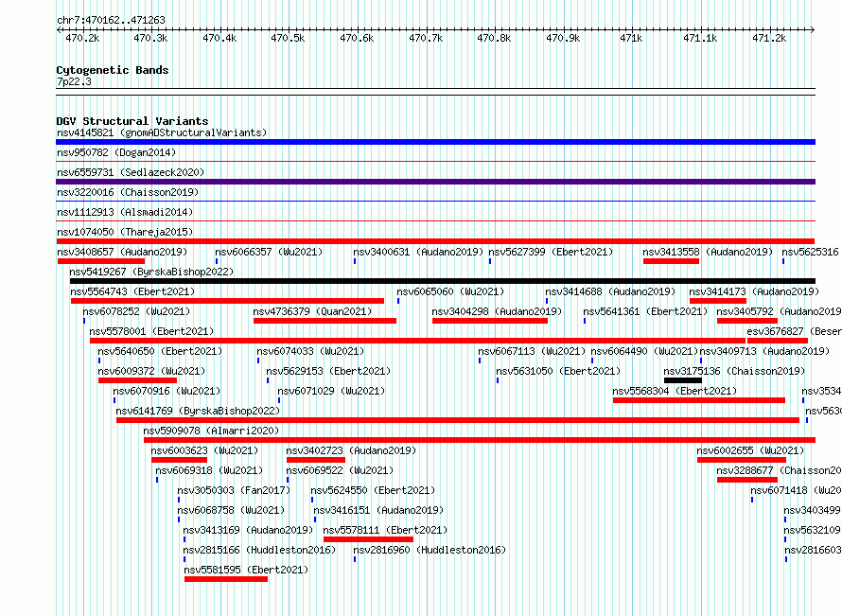Click nsv6074033 (Wu2021) variant label
The image size is (842, 616).
point(310,351)
